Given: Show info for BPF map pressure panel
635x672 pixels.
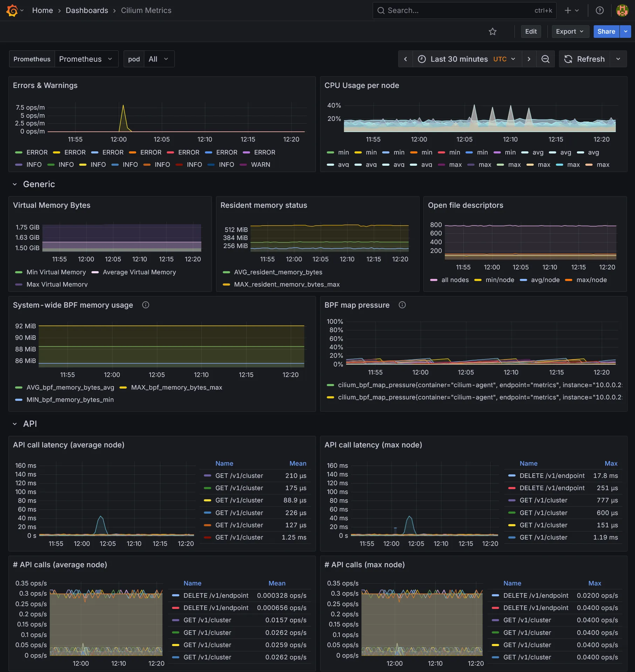Looking at the screenshot, I should 402,305.
